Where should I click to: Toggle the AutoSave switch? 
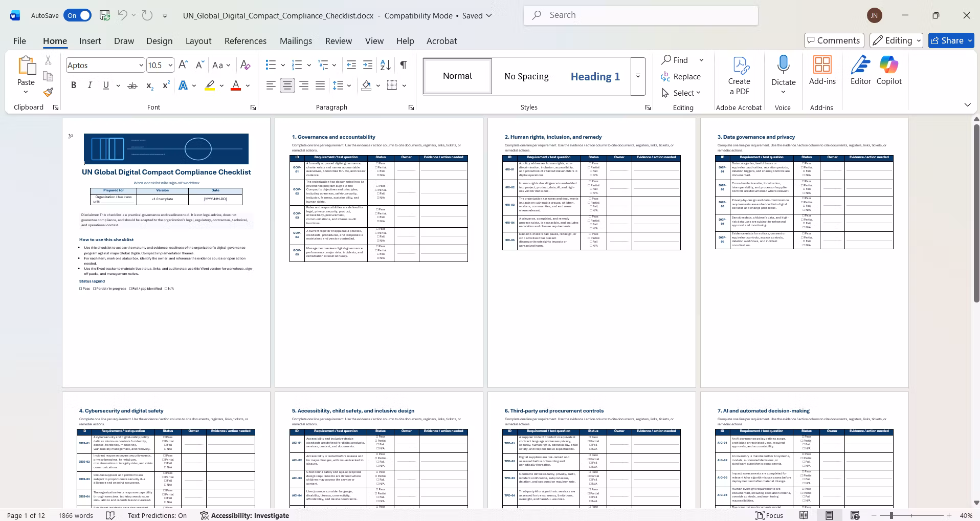[x=77, y=15]
